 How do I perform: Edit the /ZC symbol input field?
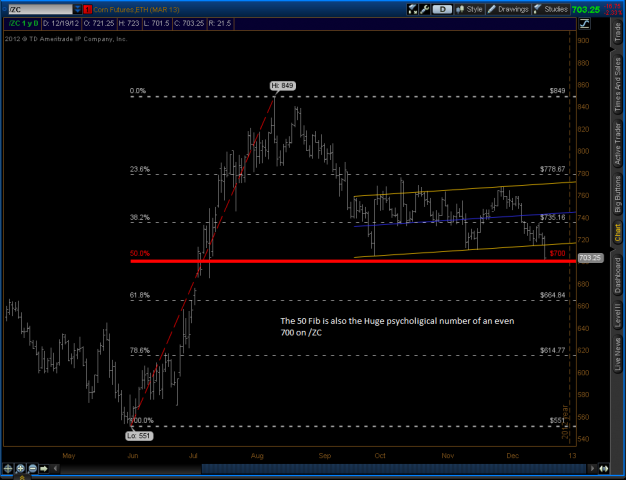click(x=40, y=9)
